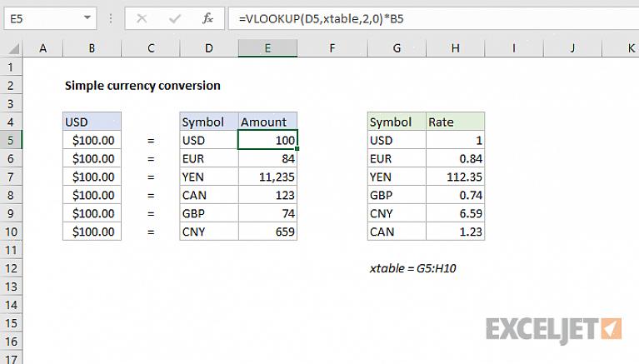
Task: Select column E header
Action: click(x=267, y=49)
